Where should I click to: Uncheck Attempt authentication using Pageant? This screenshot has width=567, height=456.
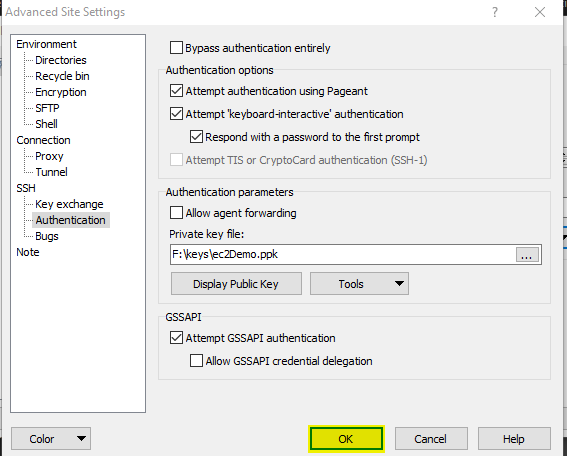tap(176, 91)
